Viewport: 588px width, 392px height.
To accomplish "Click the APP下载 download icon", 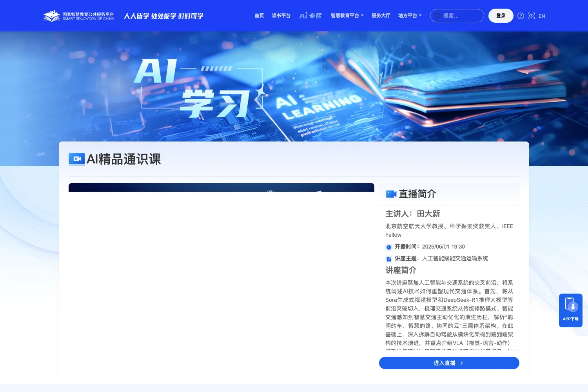I will 571,310.
